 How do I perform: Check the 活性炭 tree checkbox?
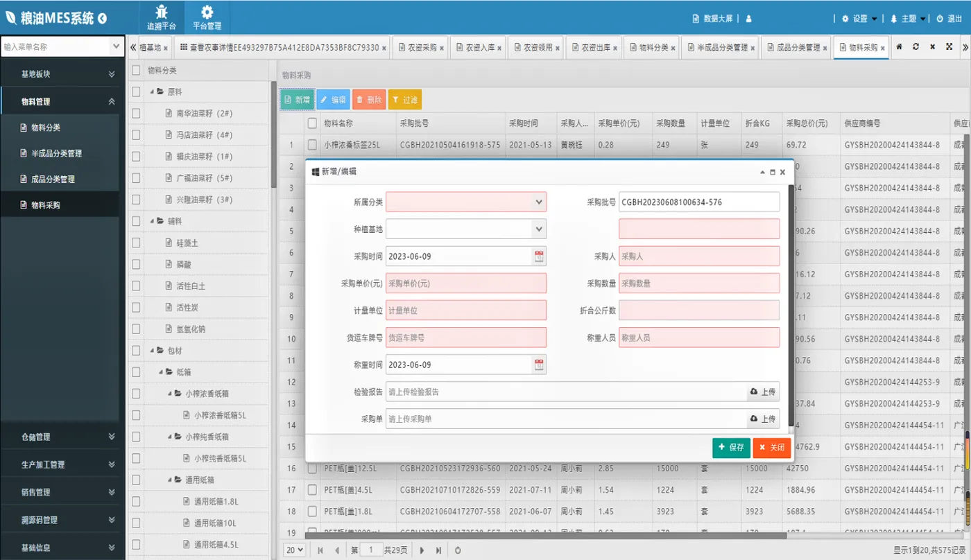pyautogui.click(x=136, y=307)
